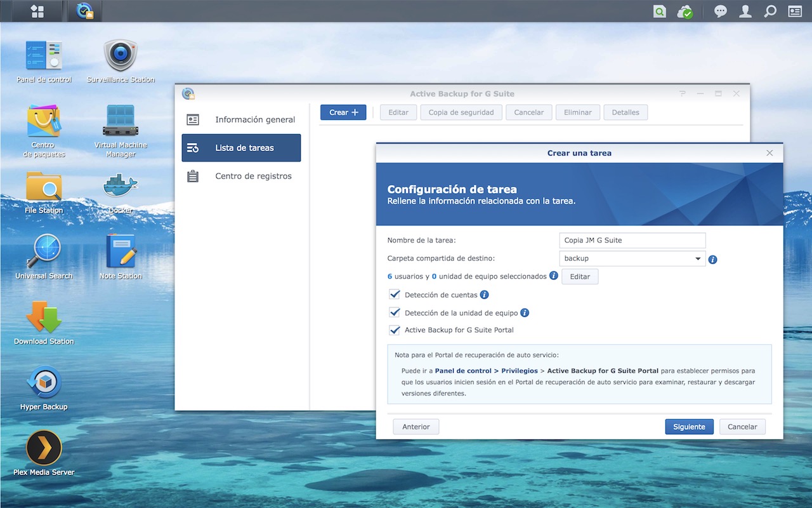Toggle Detección de la unidad de equipo checkbox

(x=395, y=312)
